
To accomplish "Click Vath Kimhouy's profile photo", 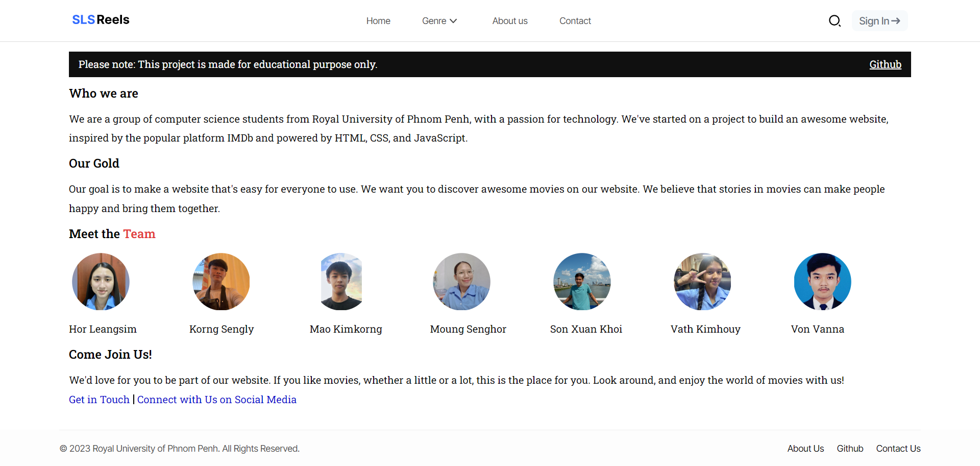I will [702, 282].
